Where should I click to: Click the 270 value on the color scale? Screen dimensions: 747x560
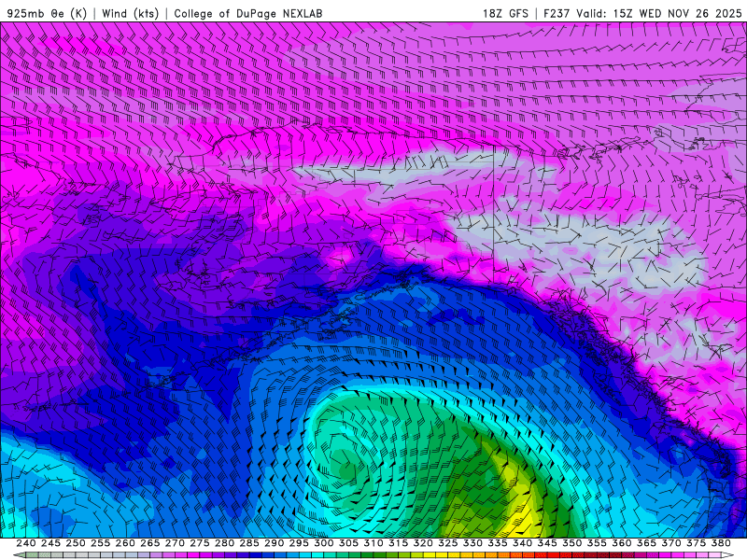pyautogui.click(x=175, y=543)
